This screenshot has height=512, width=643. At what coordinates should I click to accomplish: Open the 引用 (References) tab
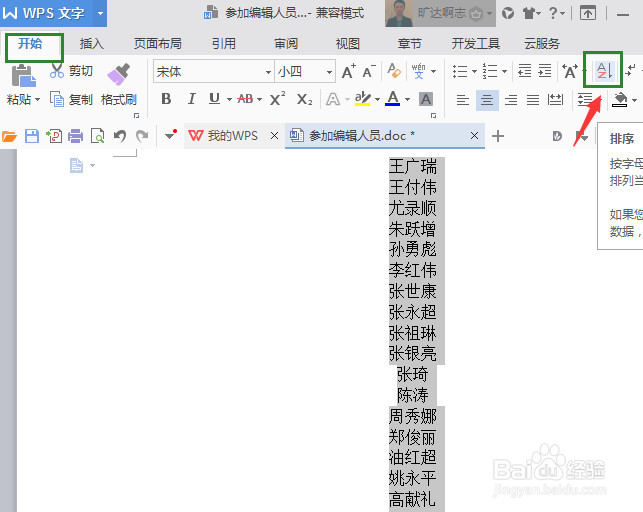point(224,43)
